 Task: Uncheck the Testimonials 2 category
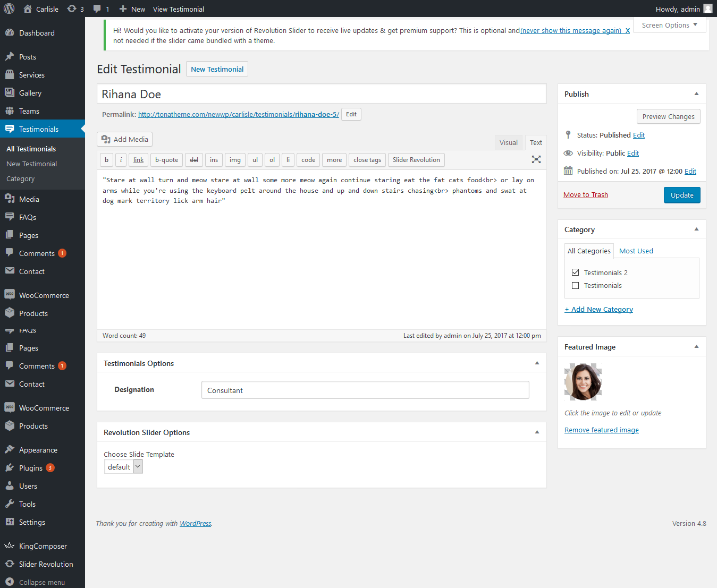pos(575,272)
